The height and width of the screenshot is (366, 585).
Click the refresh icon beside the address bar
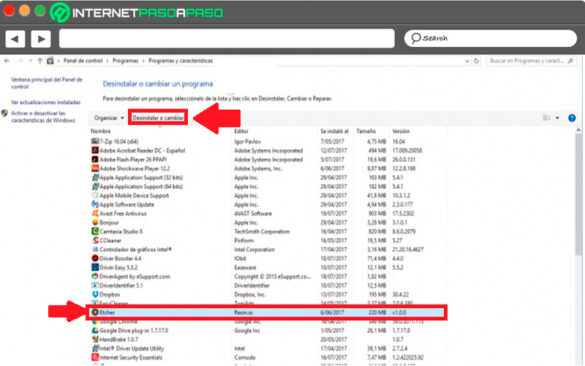pyautogui.click(x=476, y=61)
